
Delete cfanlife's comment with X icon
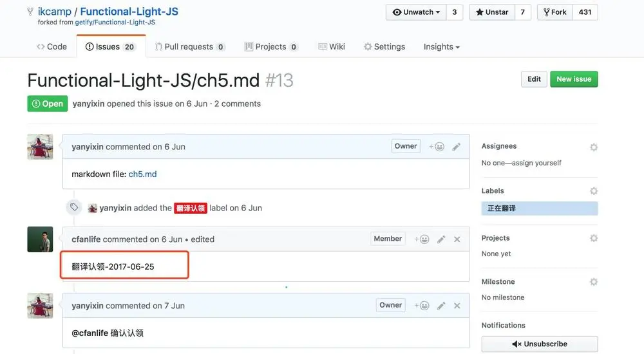click(x=457, y=239)
